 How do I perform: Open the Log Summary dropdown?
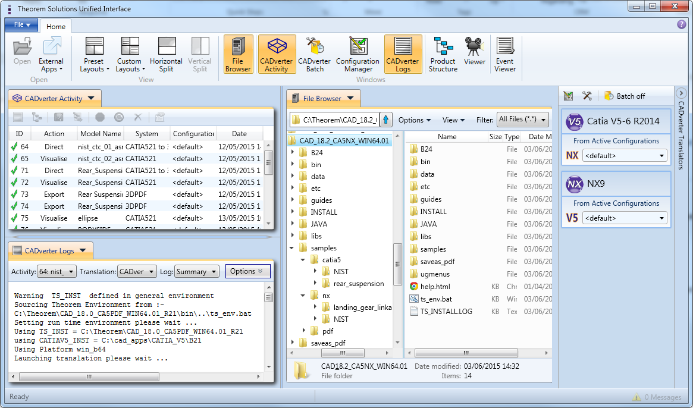coord(197,271)
